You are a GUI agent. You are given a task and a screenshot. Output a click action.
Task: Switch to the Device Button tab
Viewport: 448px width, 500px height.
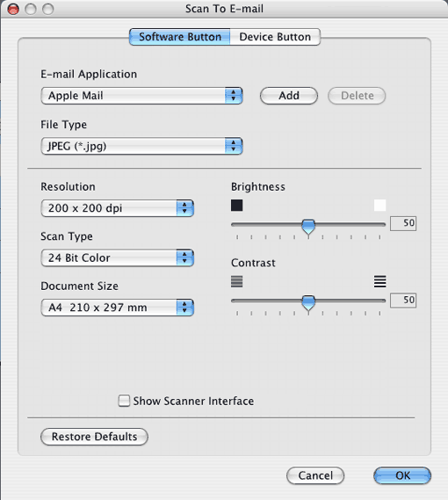pos(275,37)
